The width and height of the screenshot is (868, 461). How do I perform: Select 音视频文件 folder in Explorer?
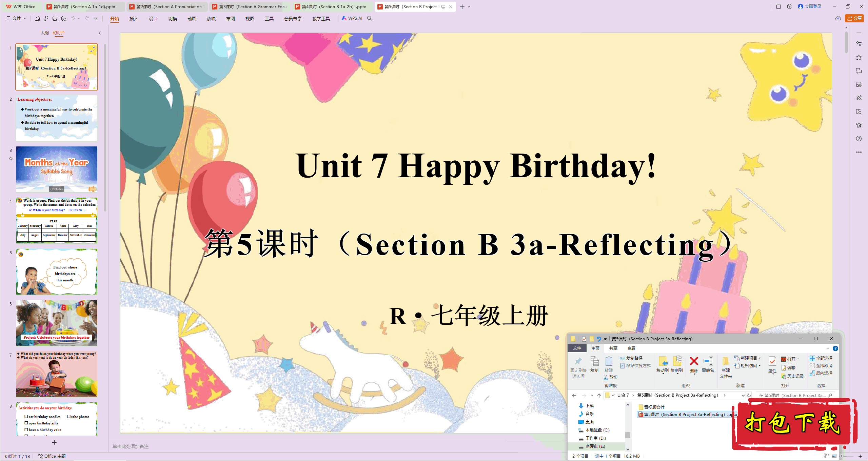pyautogui.click(x=651, y=407)
